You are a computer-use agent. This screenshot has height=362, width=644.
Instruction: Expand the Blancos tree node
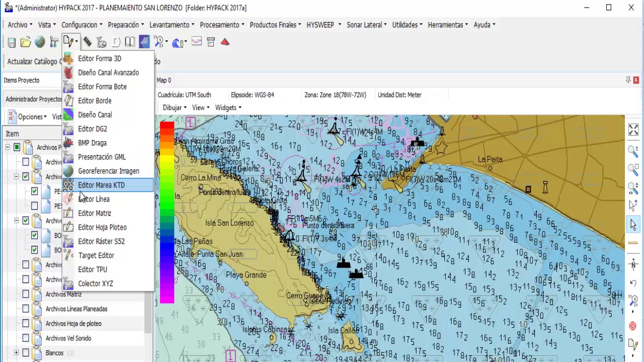(x=17, y=352)
